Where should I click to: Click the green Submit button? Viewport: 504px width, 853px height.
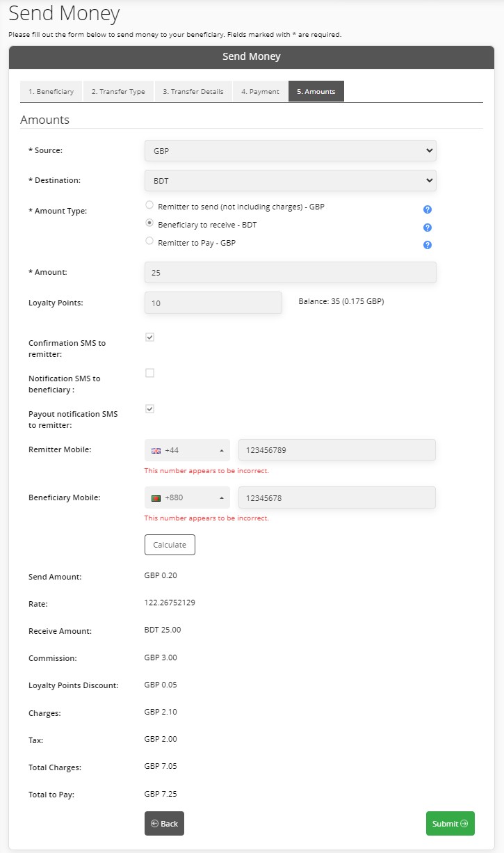click(450, 823)
